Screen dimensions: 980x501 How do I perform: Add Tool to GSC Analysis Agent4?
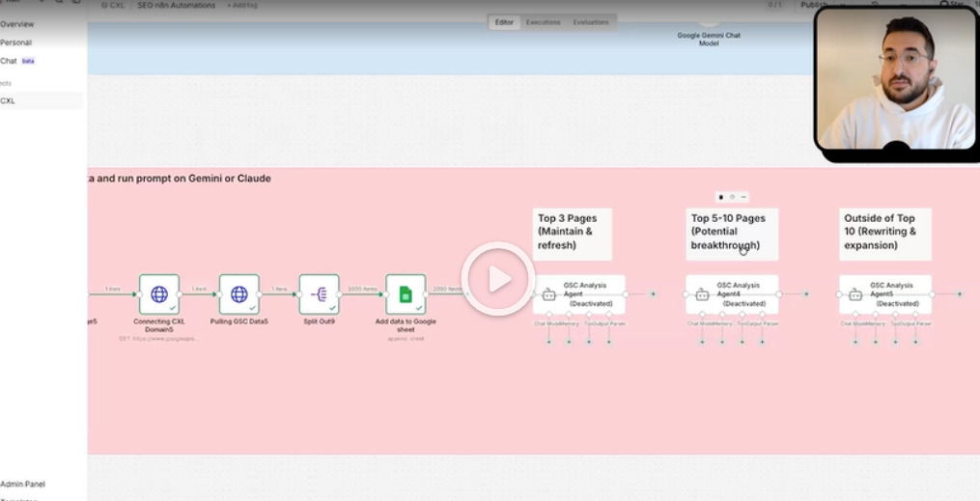tap(742, 342)
